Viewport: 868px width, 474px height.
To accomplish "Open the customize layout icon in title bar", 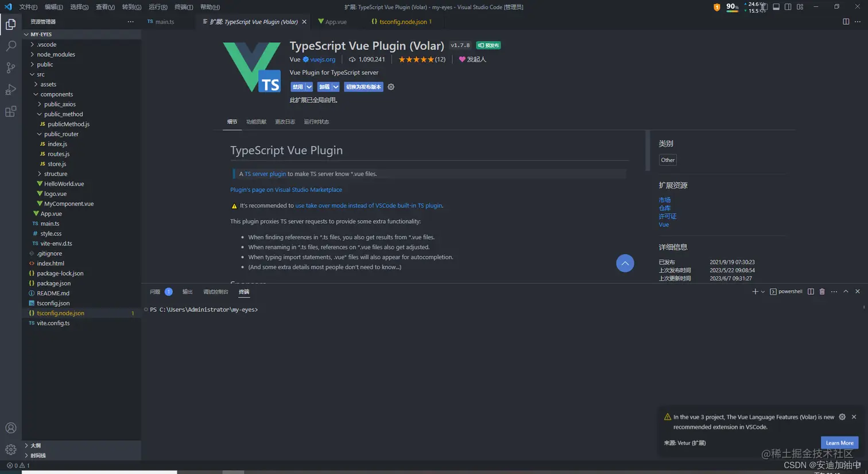I will coord(800,7).
